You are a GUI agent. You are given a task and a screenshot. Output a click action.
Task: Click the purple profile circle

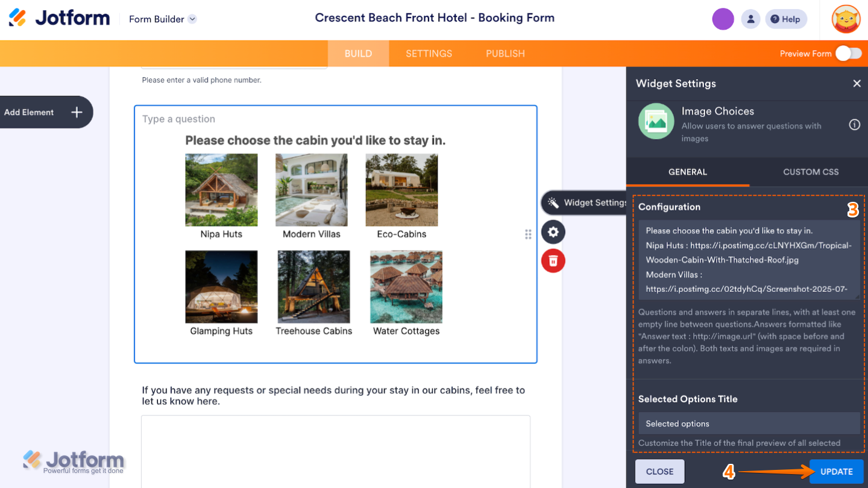click(723, 19)
